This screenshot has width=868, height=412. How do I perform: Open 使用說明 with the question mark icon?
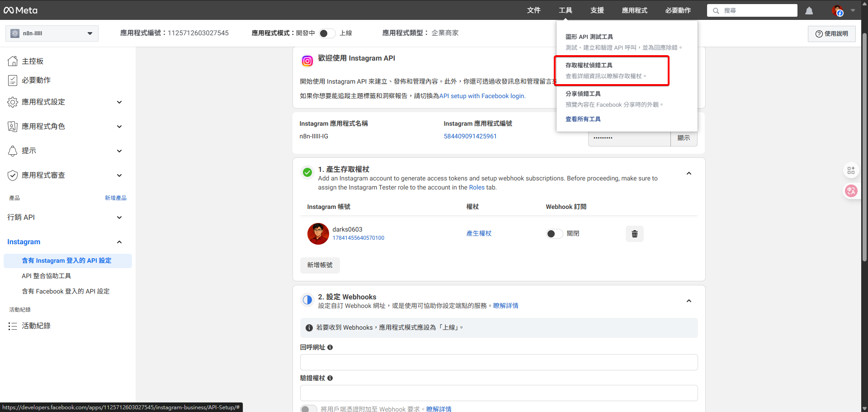point(819,33)
